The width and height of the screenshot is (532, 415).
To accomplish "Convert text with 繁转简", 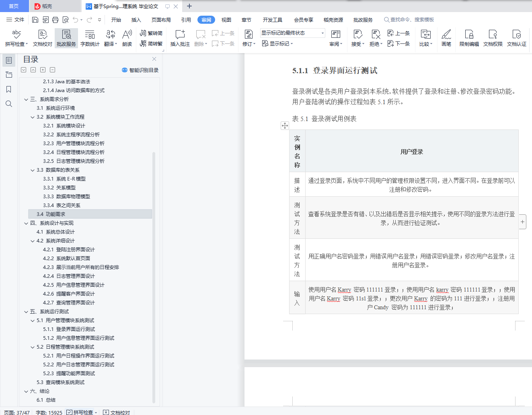I will coord(151,33).
